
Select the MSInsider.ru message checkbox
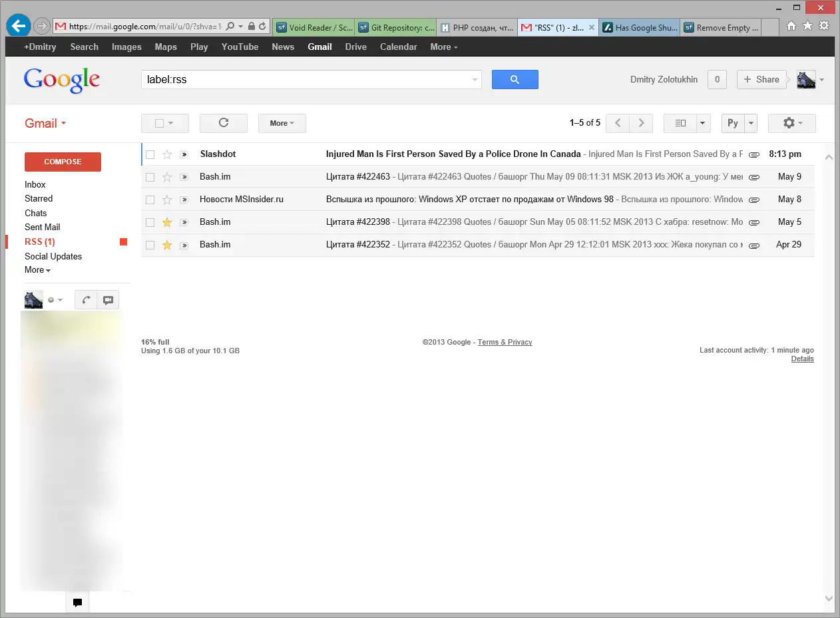click(150, 200)
